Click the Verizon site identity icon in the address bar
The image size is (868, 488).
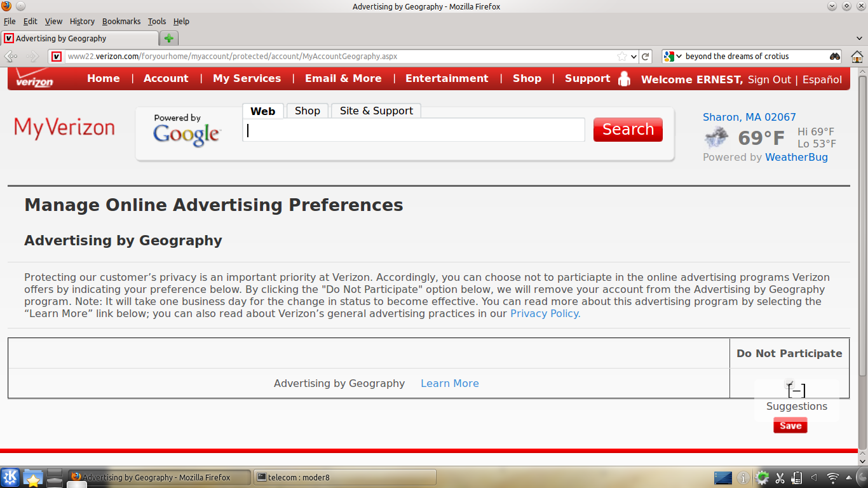click(57, 57)
